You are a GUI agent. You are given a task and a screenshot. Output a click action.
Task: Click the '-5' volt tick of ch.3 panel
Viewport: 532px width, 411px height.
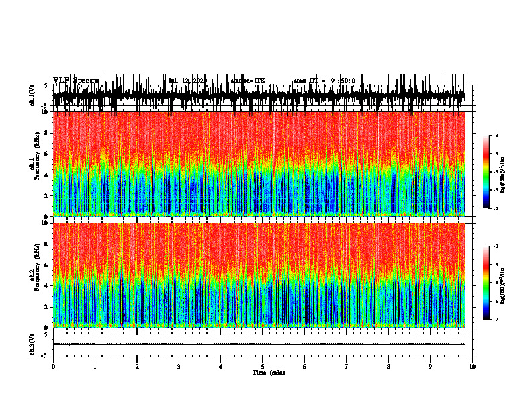pos(45,355)
